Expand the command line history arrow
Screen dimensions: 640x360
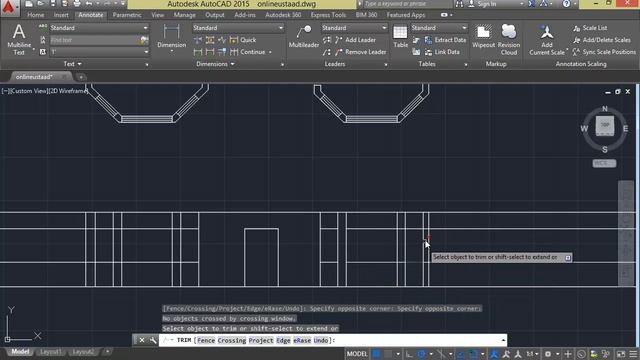[x=503, y=340]
